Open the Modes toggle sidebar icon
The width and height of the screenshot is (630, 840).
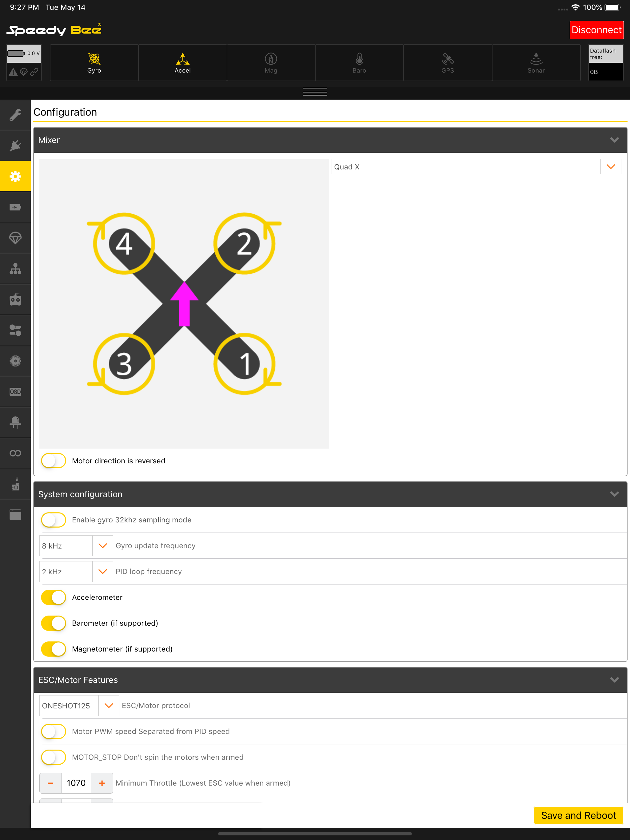15,330
